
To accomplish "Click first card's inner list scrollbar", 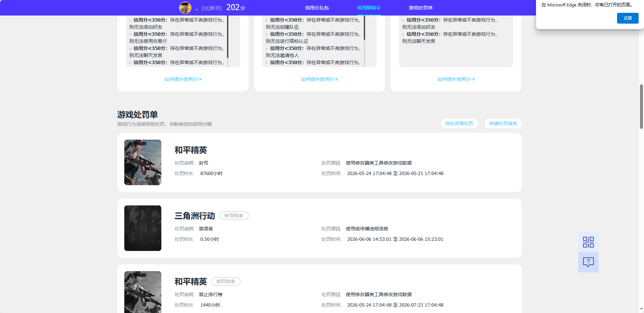I will point(228,36).
